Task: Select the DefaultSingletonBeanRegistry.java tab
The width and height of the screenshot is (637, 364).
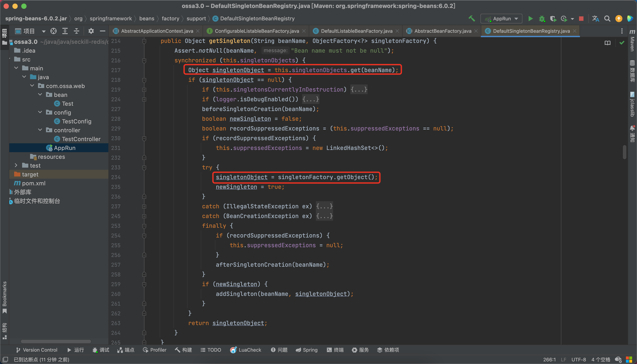Action: [531, 31]
